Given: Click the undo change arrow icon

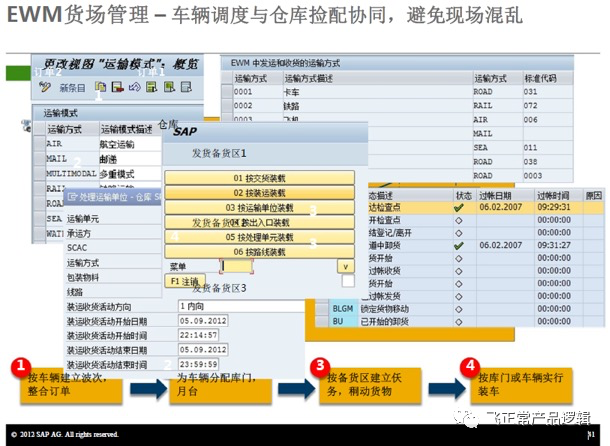Looking at the screenshot, I should (135, 87).
